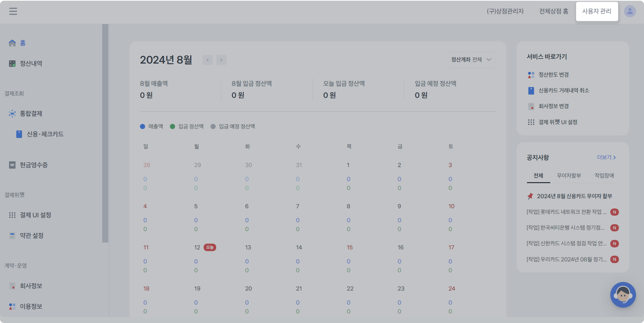Switch to 무이자할부 tab
644x323 pixels.
click(569, 175)
